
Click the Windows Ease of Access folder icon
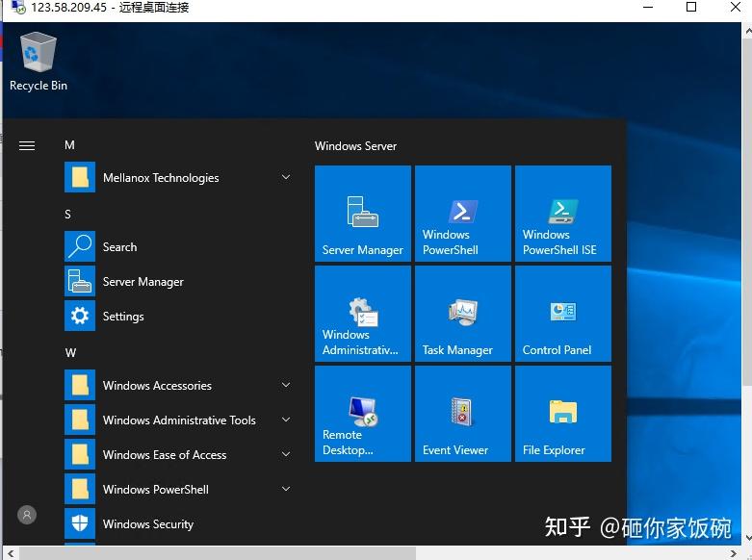pyautogui.click(x=80, y=454)
